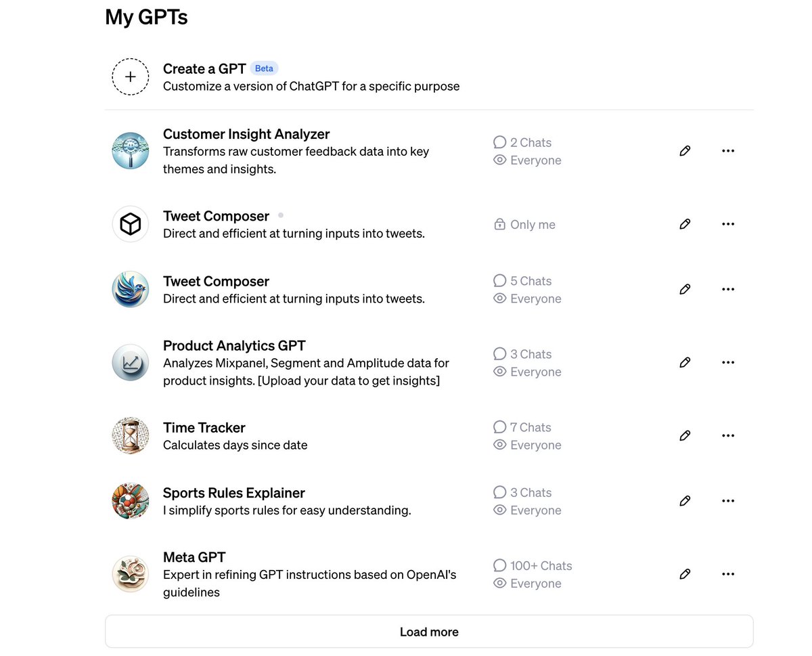Viewport: 812px width, 656px height.
Task: Click the cube avatar of private Tweet Composer
Action: (x=131, y=224)
